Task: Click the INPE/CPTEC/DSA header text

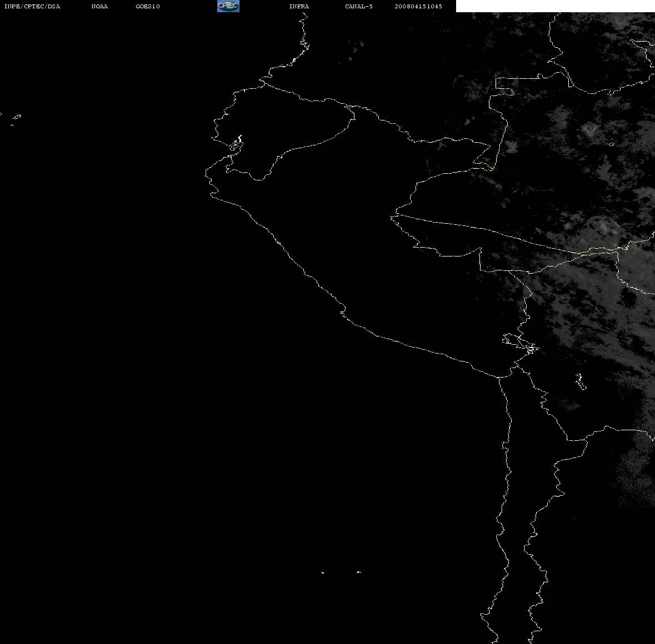Action: tap(32, 6)
